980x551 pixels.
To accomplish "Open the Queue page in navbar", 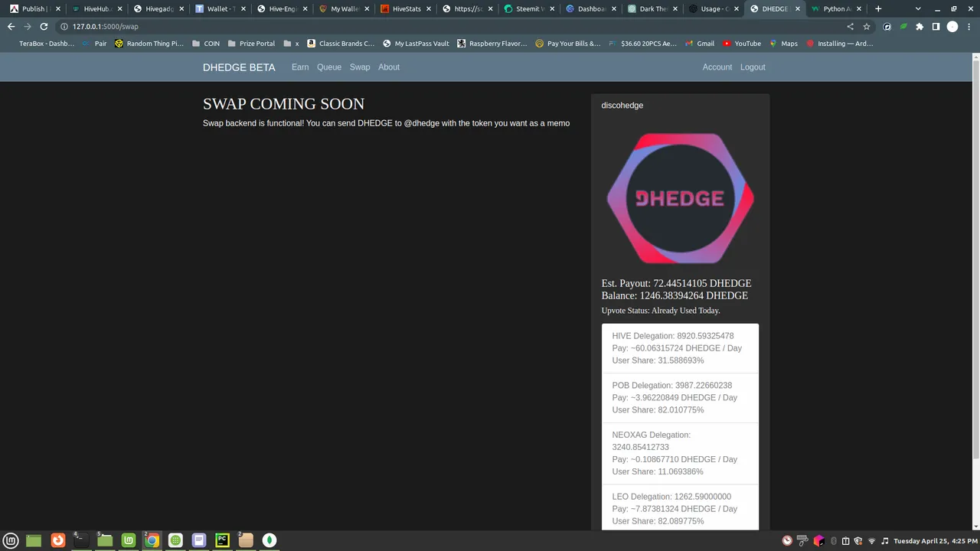I will tap(329, 67).
